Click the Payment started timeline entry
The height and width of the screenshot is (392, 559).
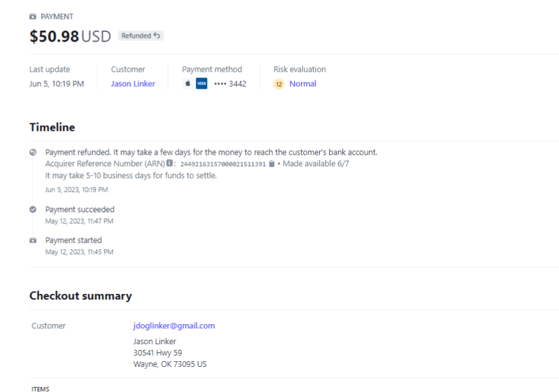tap(74, 240)
